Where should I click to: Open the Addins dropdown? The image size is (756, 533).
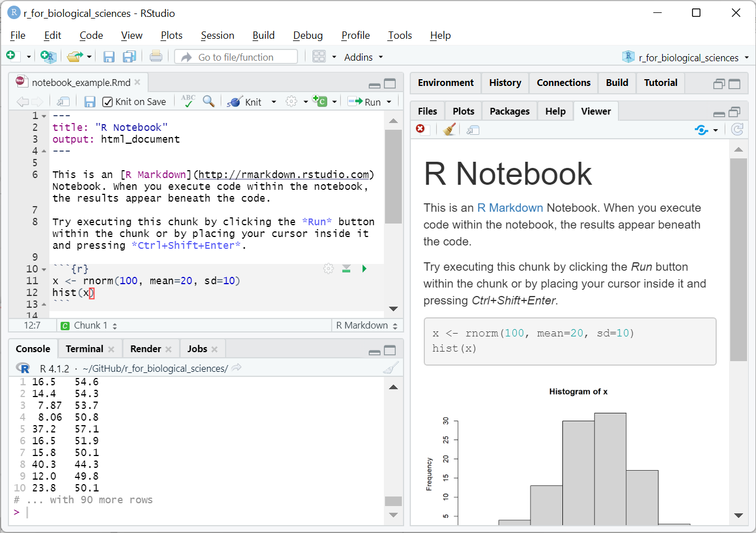(x=363, y=57)
